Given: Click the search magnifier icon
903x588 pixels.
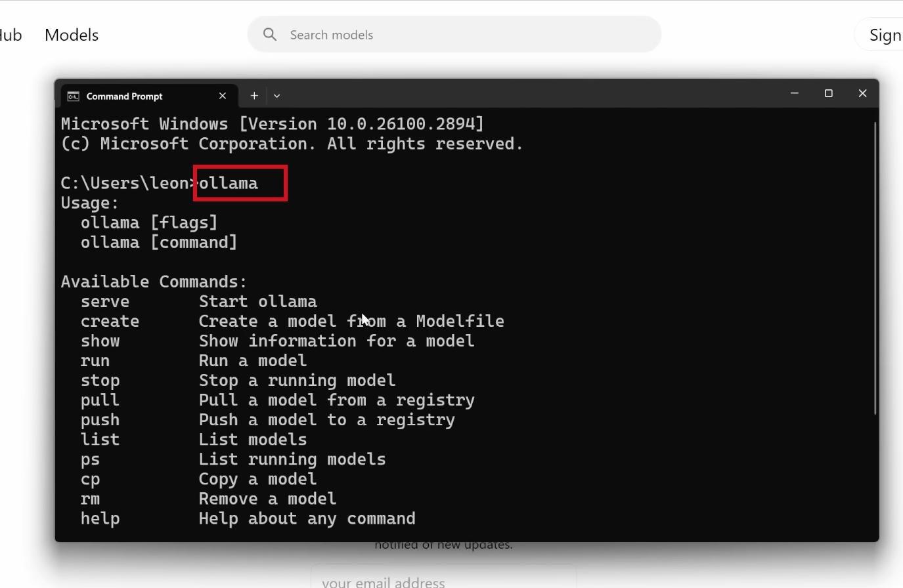Looking at the screenshot, I should tap(270, 34).
